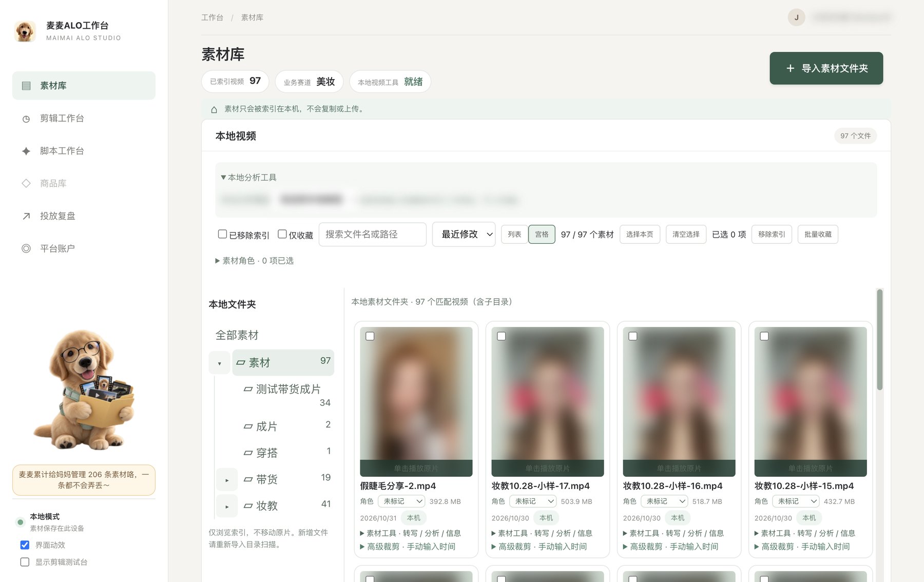The width and height of the screenshot is (924, 582).
Task: Click the golden retriever mascot illustration
Action: point(85,390)
